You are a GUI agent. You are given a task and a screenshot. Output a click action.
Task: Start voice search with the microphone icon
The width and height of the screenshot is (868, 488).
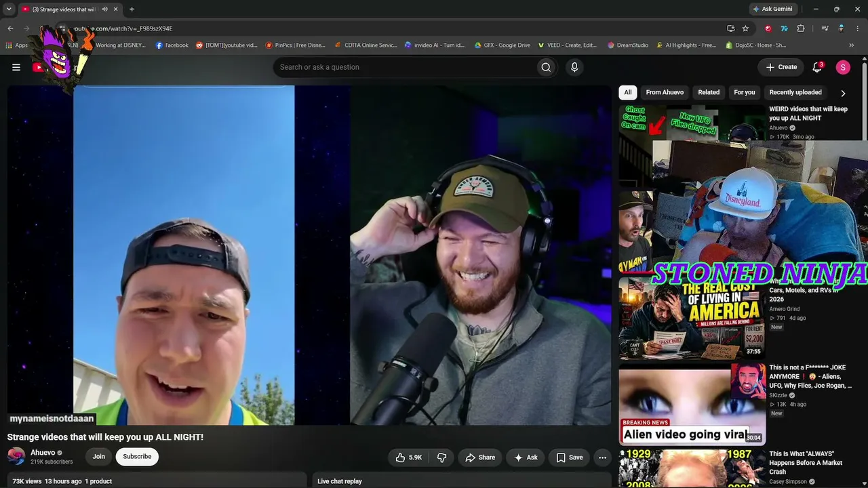tap(574, 67)
